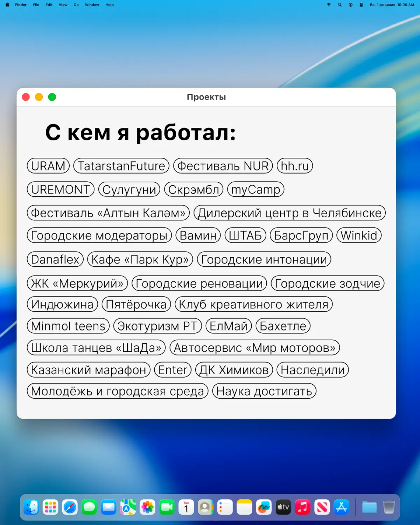Click the Скрэмбл tag
420x525 pixels.
coord(194,189)
